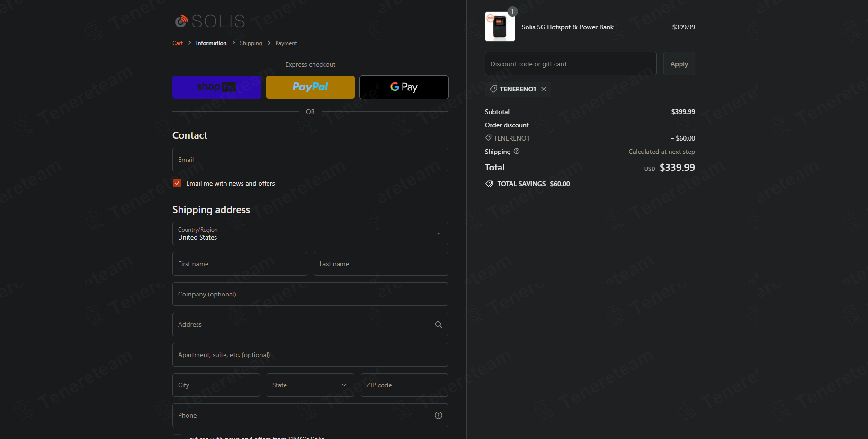The image size is (868, 439).
Task: Click the ZIP code field
Action: click(x=404, y=385)
